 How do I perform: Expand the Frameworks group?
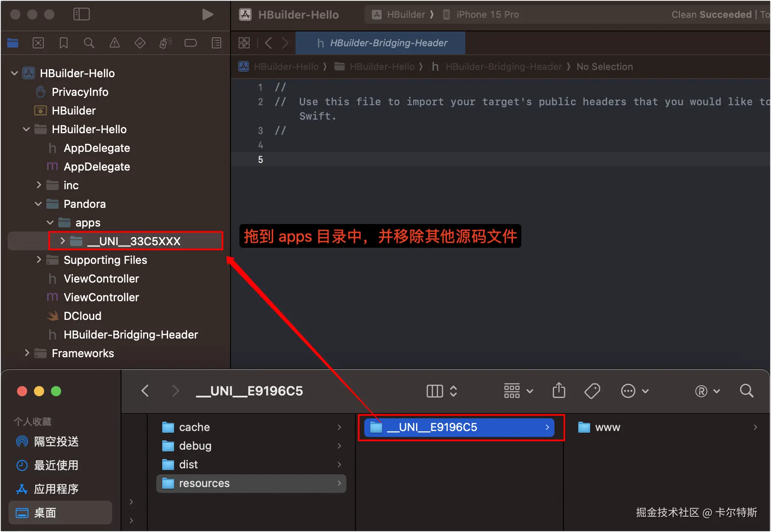[x=27, y=353]
